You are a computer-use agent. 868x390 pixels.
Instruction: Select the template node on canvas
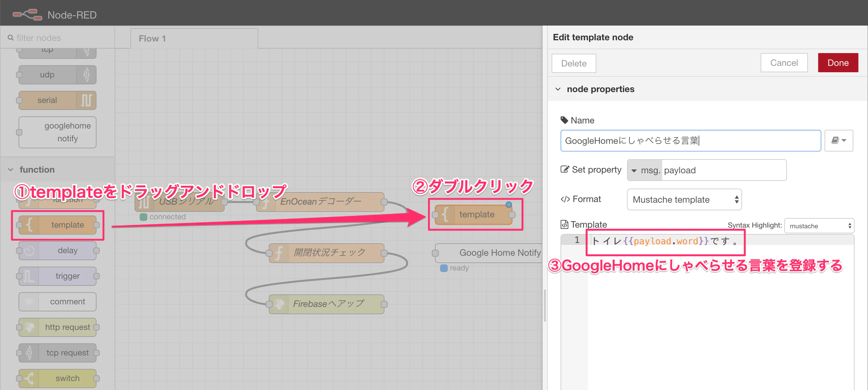click(473, 215)
